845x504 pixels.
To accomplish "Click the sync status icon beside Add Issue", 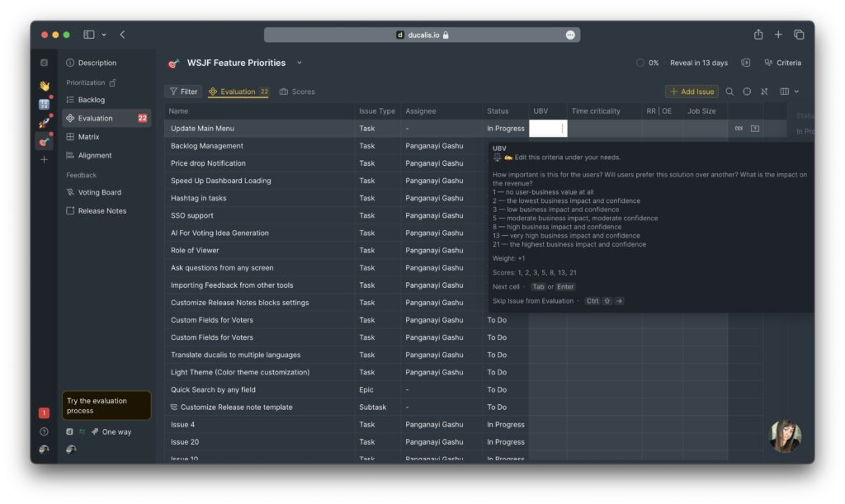I will tap(746, 91).
